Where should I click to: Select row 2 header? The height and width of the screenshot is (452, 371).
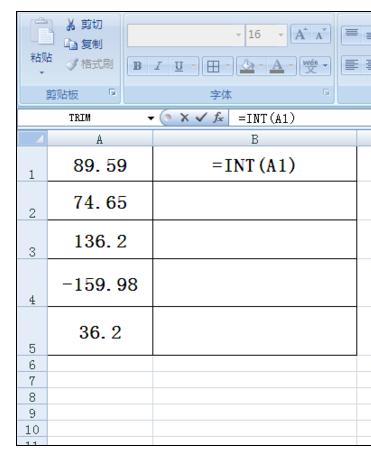pyautogui.click(x=32, y=201)
